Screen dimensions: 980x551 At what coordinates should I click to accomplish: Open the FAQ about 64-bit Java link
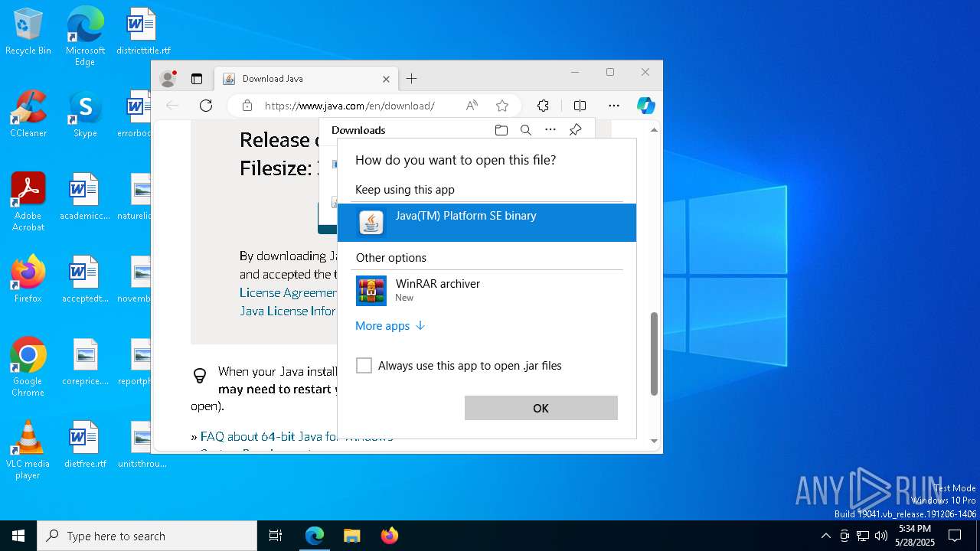click(296, 437)
